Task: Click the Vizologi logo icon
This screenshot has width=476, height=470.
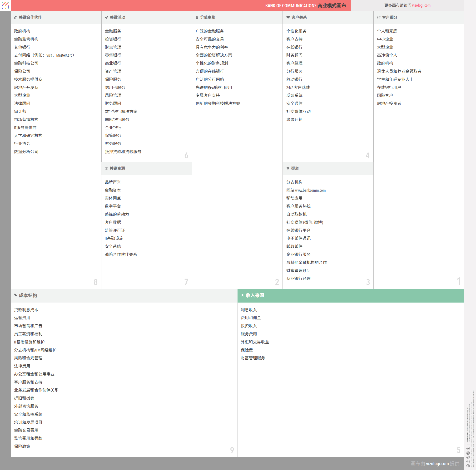Action: coord(5,5)
